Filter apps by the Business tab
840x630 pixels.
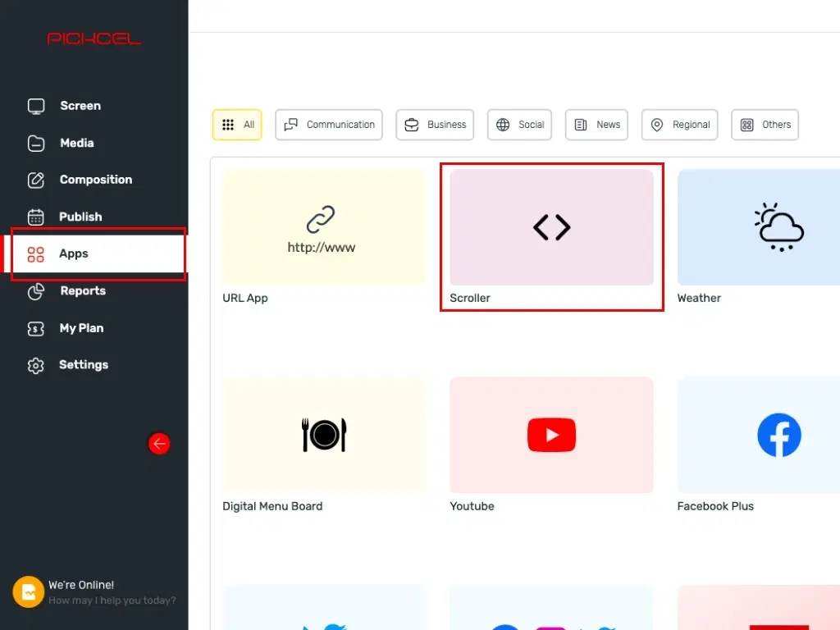[x=435, y=125]
